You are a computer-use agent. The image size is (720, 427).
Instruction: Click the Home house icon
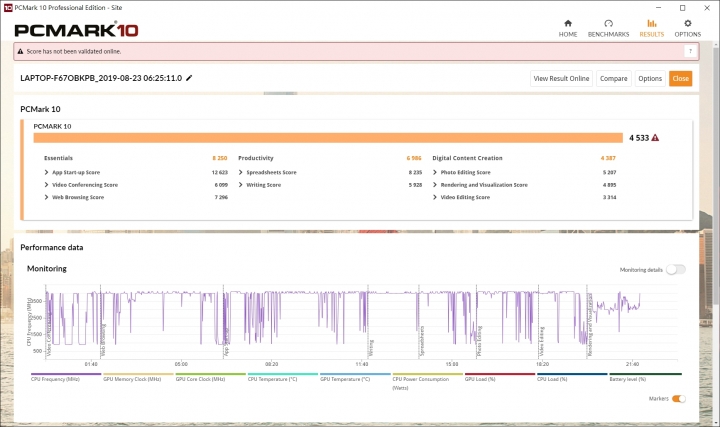(568, 23)
